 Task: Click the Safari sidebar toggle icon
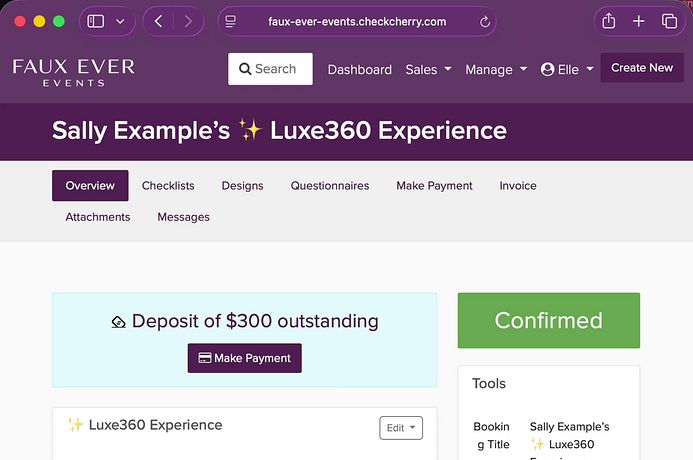[97, 21]
